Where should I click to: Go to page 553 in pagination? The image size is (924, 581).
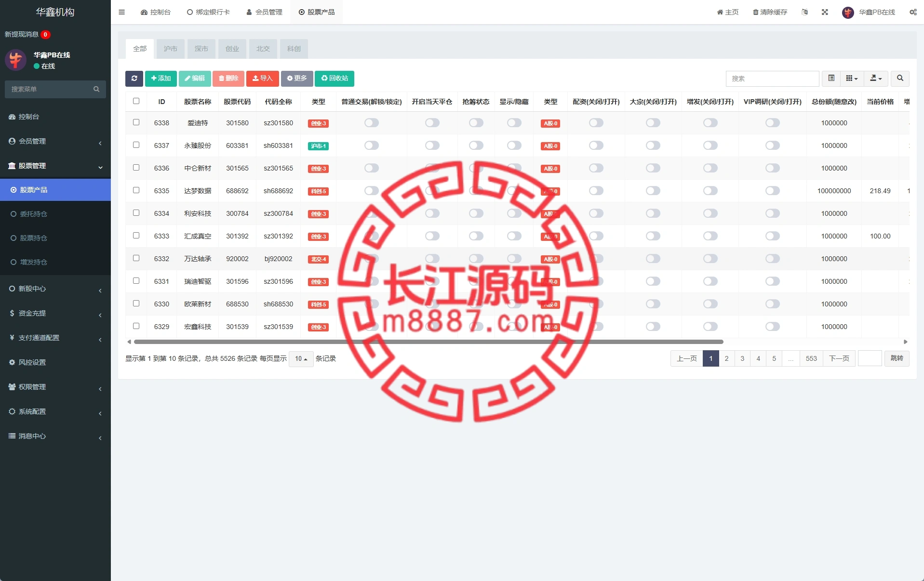click(x=811, y=358)
